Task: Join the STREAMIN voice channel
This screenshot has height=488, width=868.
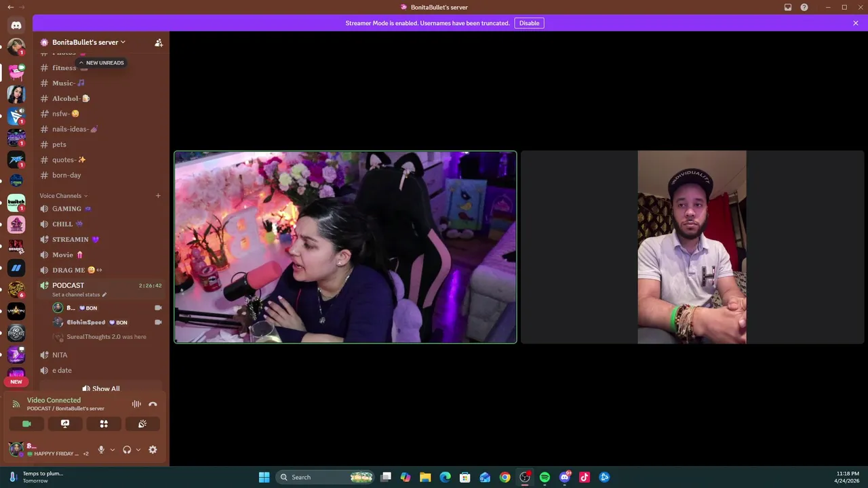Action: click(x=102, y=239)
